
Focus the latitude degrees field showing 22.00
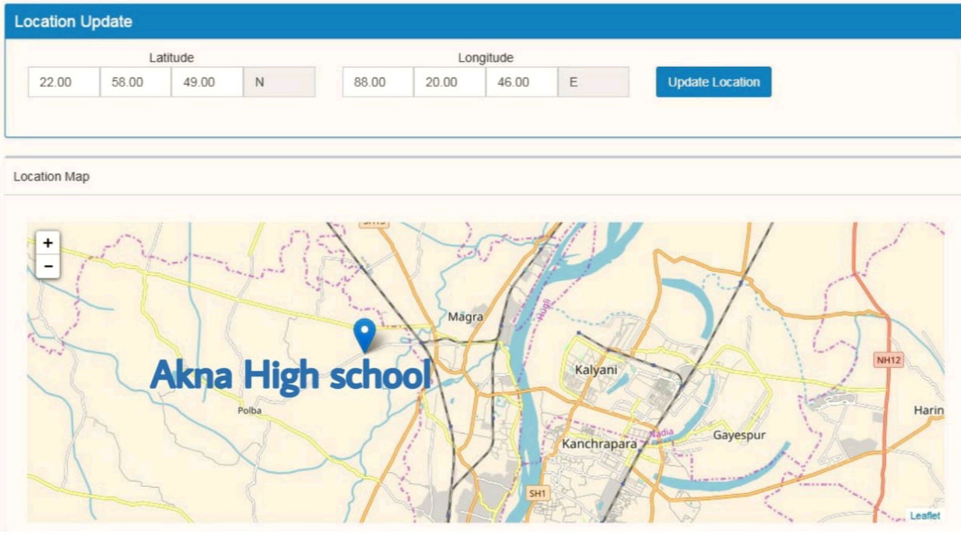click(x=64, y=82)
